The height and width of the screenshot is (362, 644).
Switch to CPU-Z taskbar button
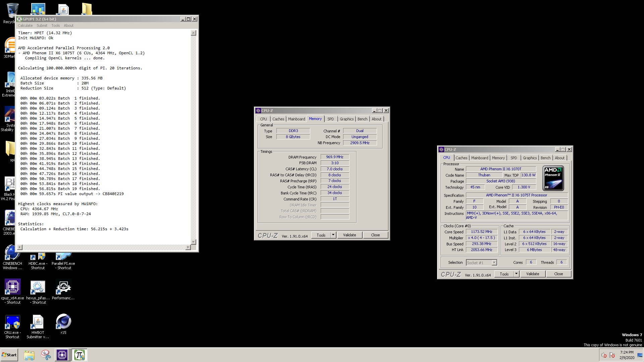(62, 355)
